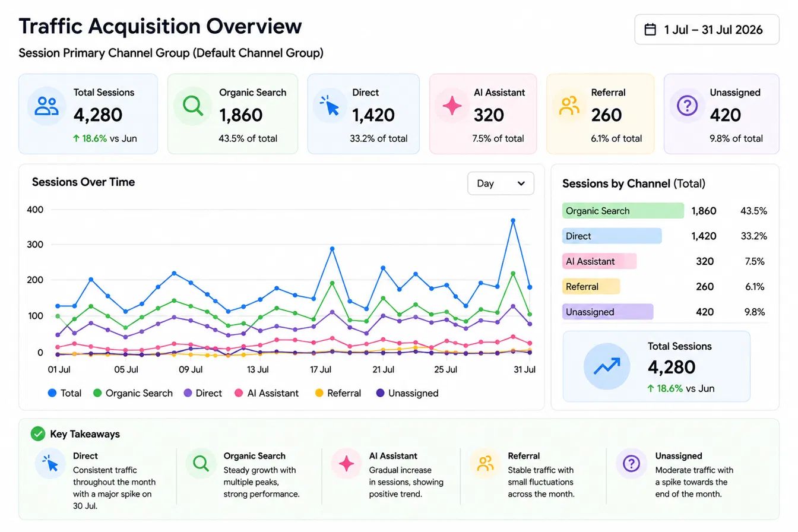Screen dimensions: 798x532
Task: Click the Sessions by Channel (Total) heading
Action: [634, 183]
